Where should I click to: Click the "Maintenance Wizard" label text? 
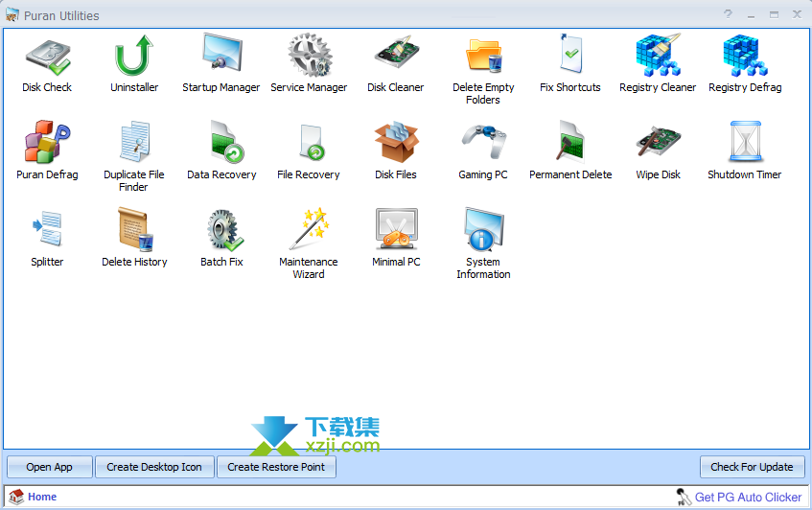(309, 268)
